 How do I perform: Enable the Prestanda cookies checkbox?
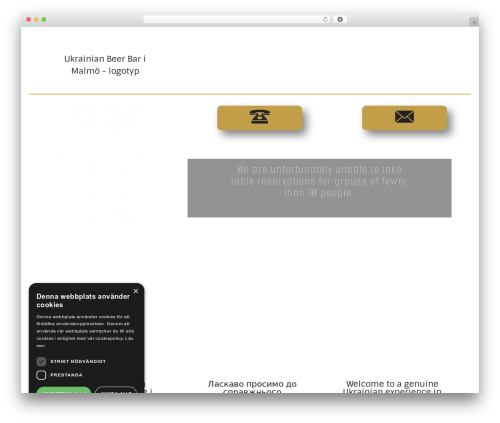[x=41, y=375]
